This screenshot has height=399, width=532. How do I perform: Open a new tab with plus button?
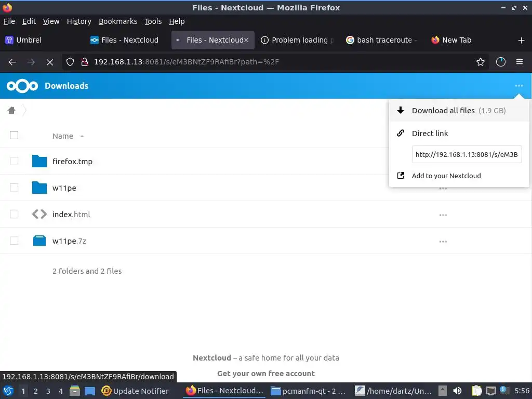point(522,41)
